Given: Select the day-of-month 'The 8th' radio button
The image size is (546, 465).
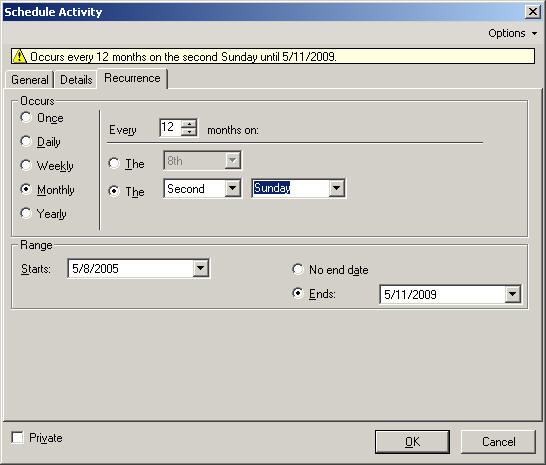Looking at the screenshot, I should click(x=114, y=163).
